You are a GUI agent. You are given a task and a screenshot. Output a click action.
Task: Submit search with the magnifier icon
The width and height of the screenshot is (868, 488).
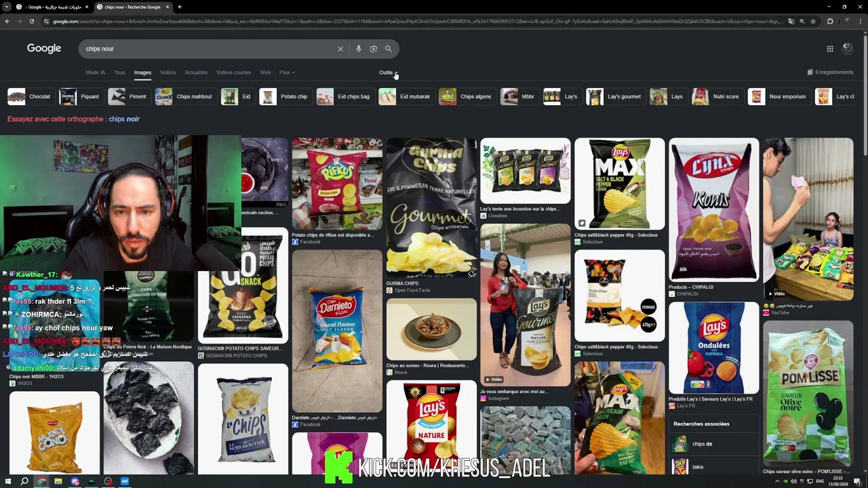[389, 49]
